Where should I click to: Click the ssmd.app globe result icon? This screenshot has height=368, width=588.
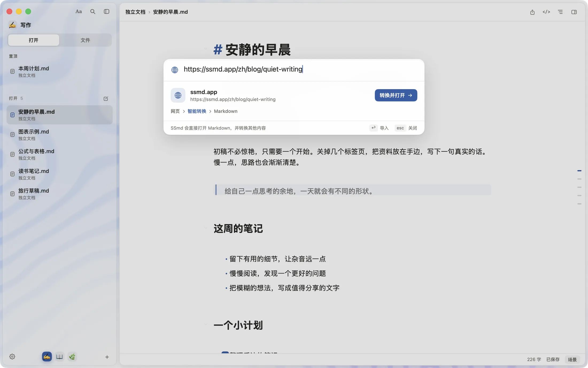point(178,95)
